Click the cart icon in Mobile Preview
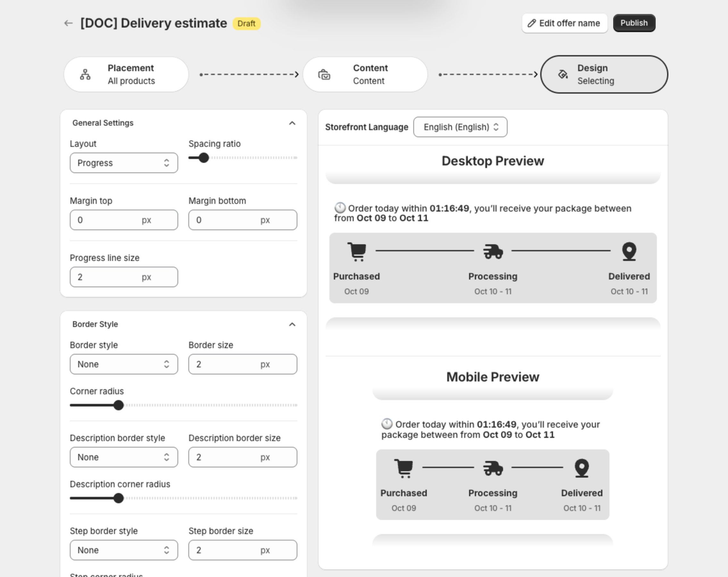 (x=404, y=468)
